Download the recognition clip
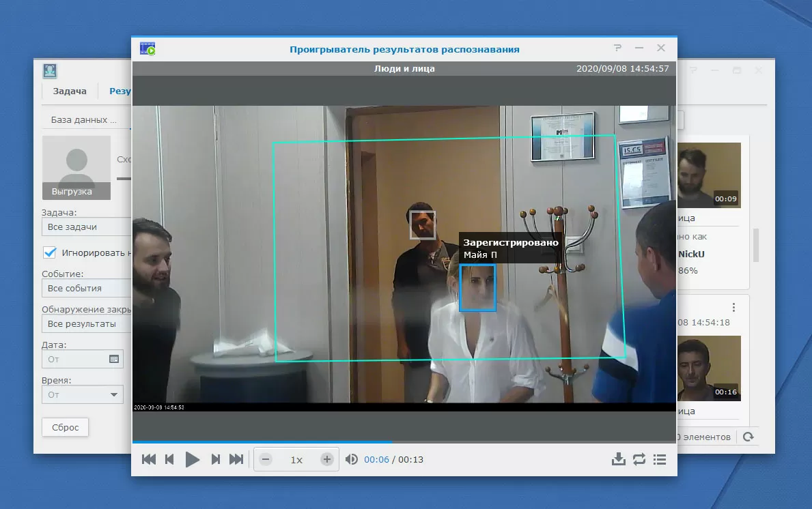Viewport: 812px width, 509px height. point(618,459)
